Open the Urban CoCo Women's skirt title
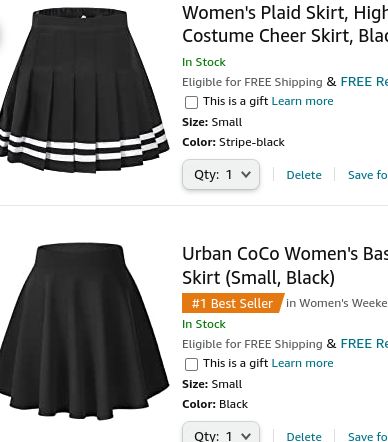 pos(285,266)
